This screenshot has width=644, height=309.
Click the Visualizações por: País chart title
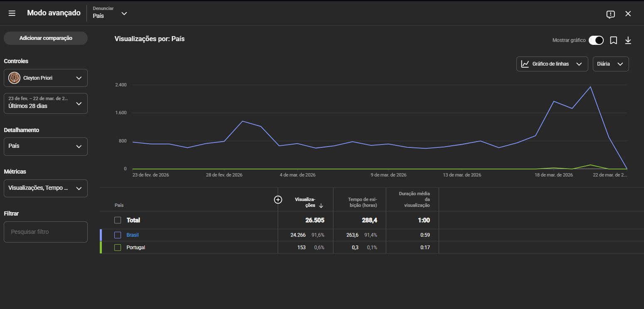(150, 39)
